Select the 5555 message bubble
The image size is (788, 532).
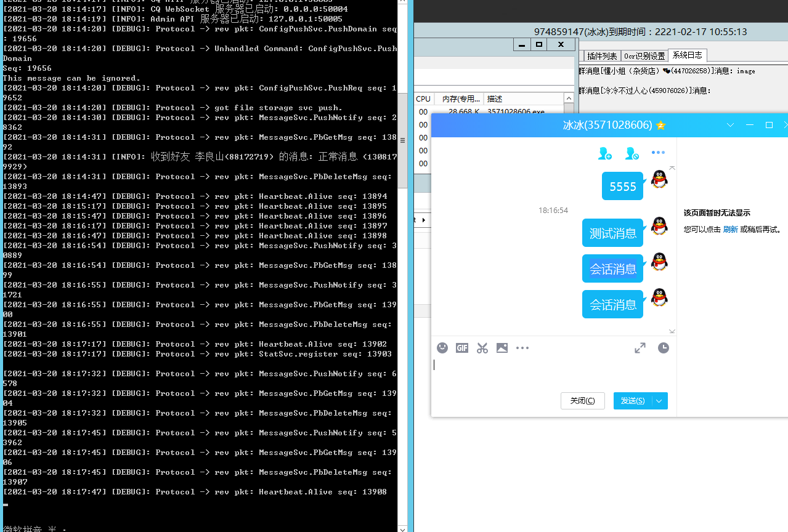[622, 186]
